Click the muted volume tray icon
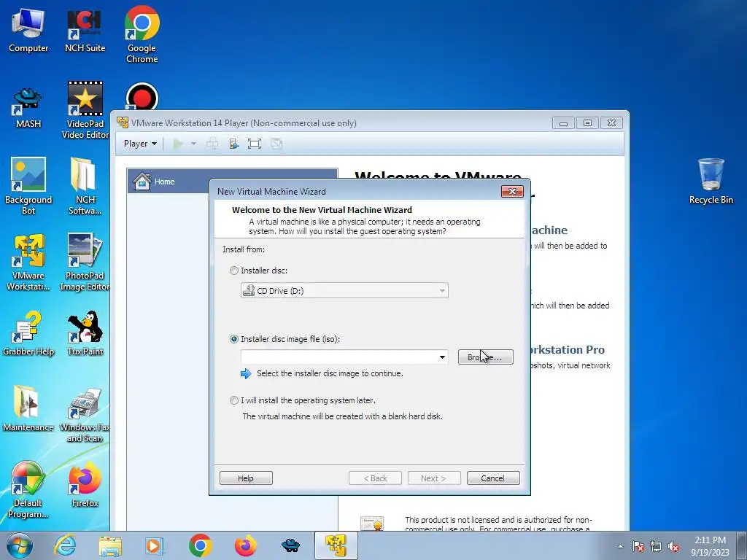This screenshot has height=560, width=747. coord(673,546)
